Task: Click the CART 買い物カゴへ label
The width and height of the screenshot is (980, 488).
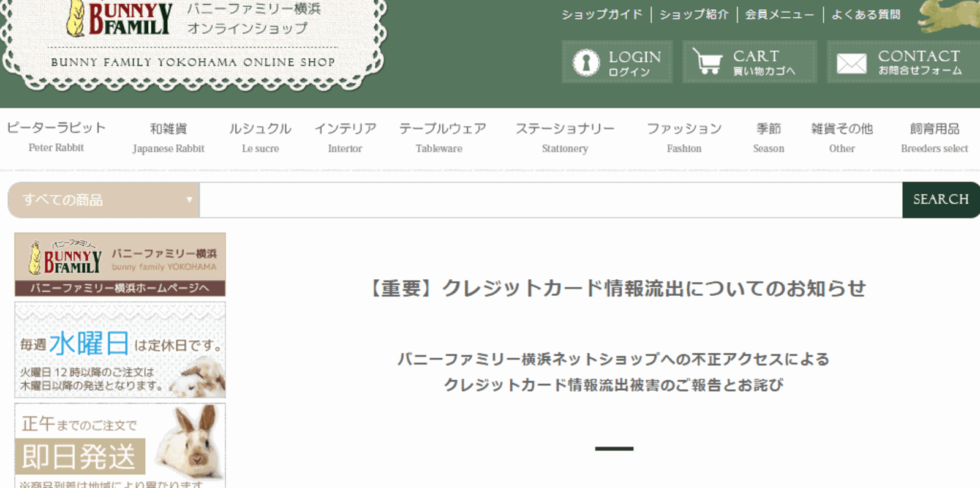Action: click(764, 62)
